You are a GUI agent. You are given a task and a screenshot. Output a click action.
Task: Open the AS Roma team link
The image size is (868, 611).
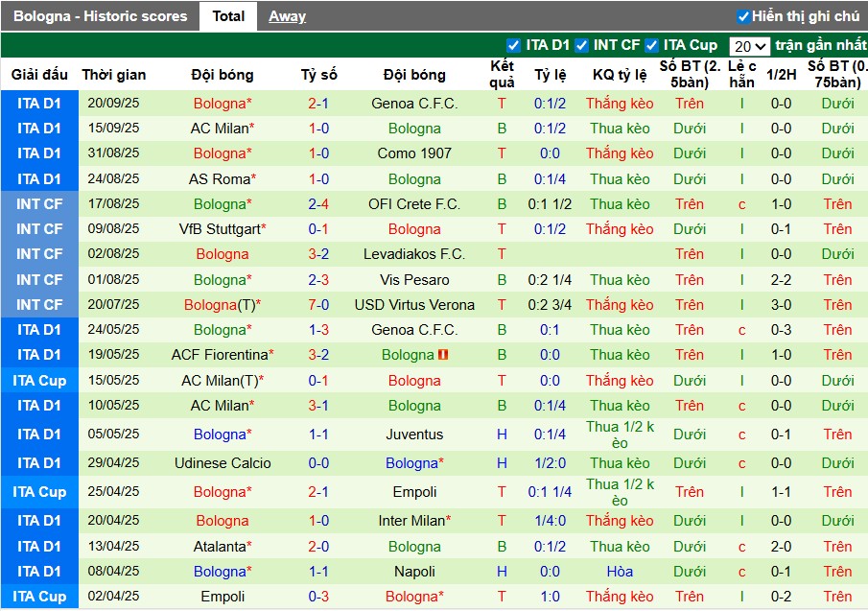pos(220,179)
